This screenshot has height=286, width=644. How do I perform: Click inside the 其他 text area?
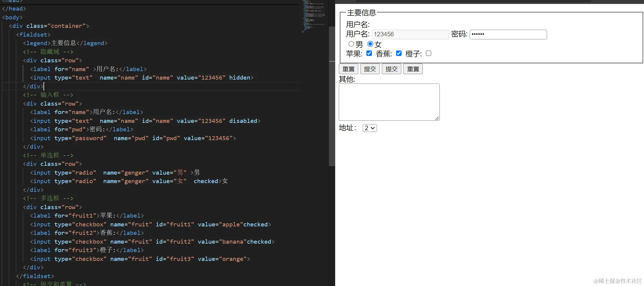pyautogui.click(x=389, y=102)
